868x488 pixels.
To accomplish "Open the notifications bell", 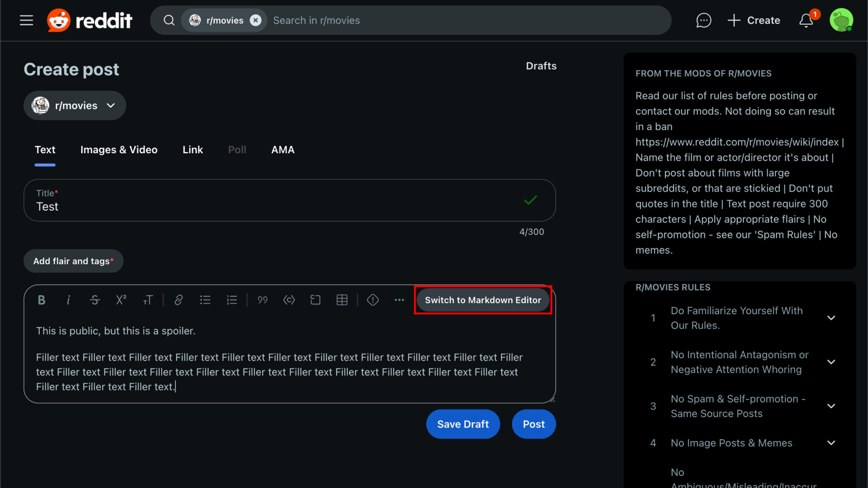I will point(806,20).
